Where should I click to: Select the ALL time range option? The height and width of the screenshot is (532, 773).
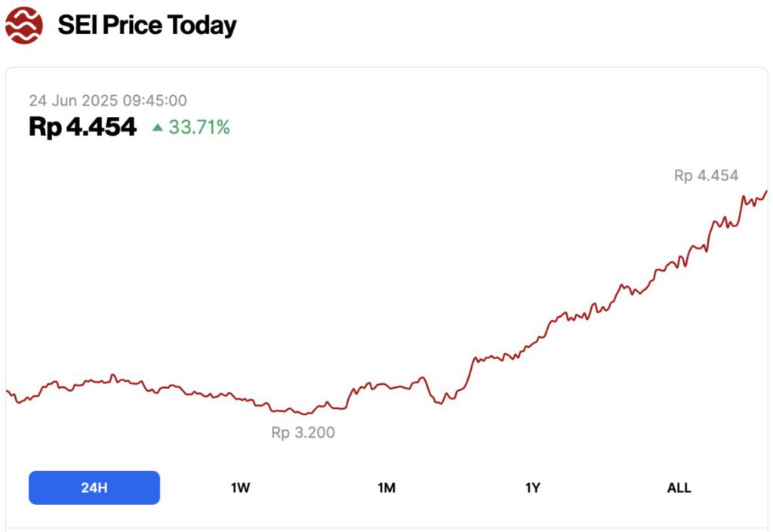679,487
